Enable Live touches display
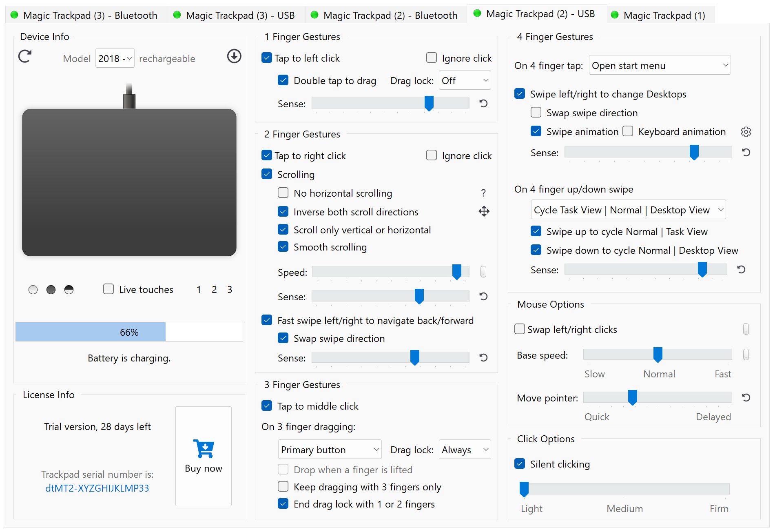The width and height of the screenshot is (775, 532). point(108,289)
